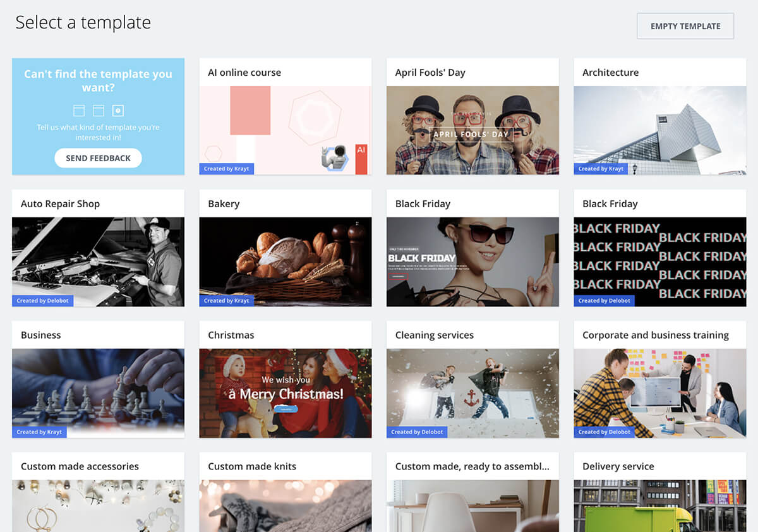
Task: Choose the Architecture template thumbnail
Action: [x=659, y=130]
